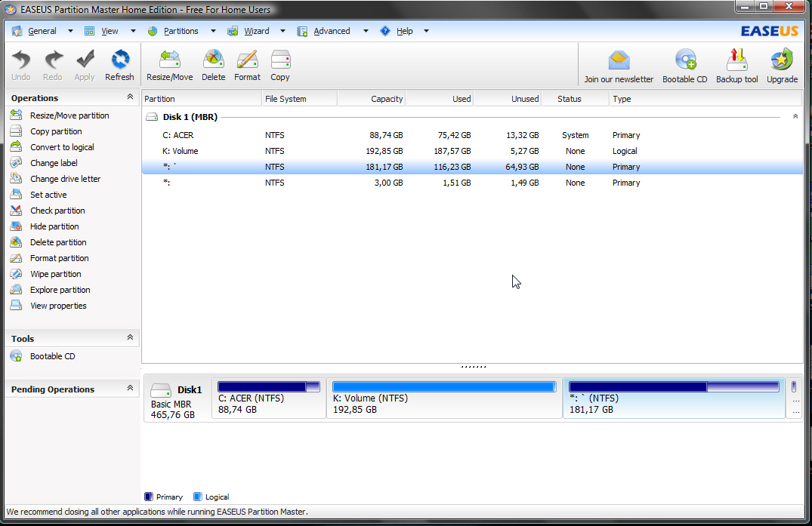Sort by the Used column header
The image size is (812, 526).
pos(440,99)
